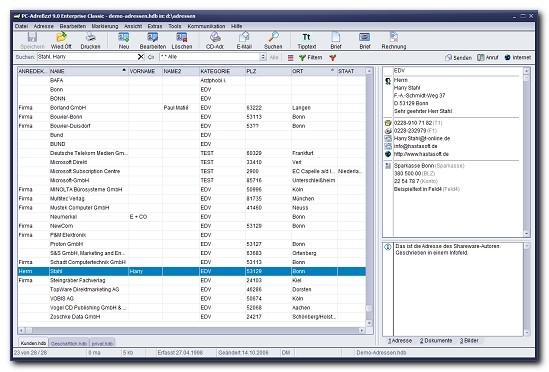Image resolution: width=549 pixels, height=372 pixels.
Task: Open the Ansicht menu
Action: click(133, 26)
